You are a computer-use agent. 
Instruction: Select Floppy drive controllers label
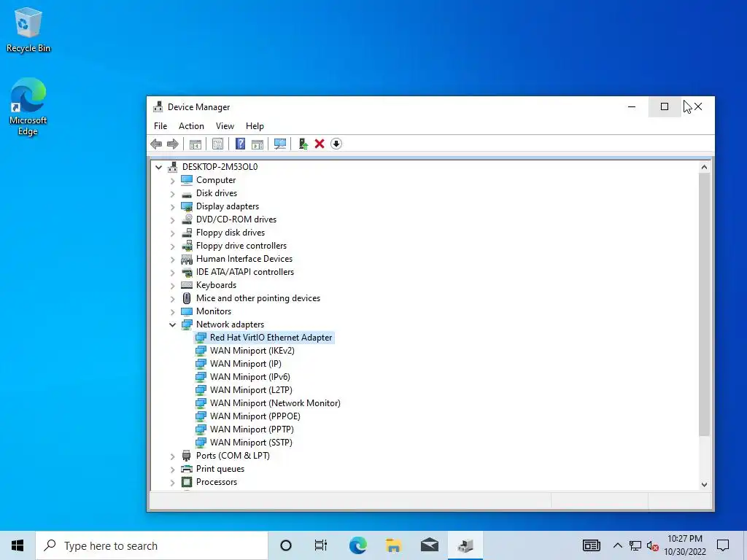click(241, 246)
